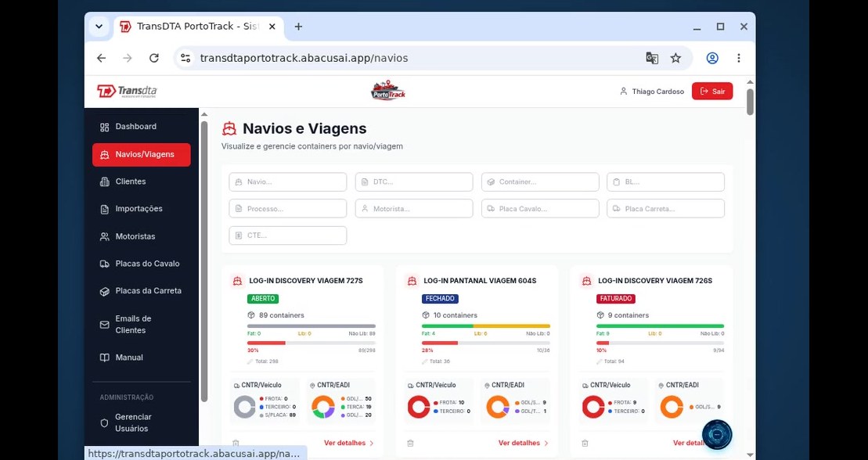Open Ver detalhes for Pantanal Viagem 604S
Image resolution: width=868 pixels, height=460 pixels.
coord(523,443)
